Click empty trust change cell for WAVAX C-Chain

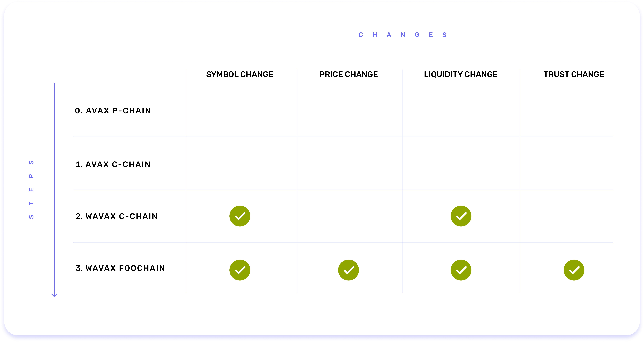tap(567, 216)
